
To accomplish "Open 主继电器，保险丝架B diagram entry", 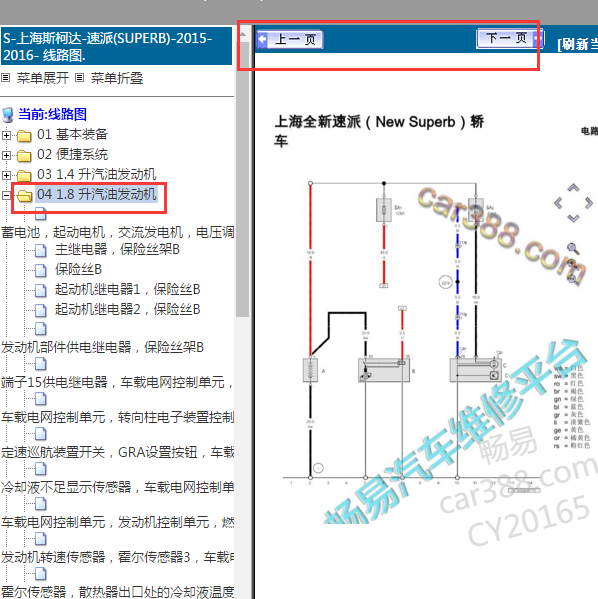I will (x=117, y=249).
